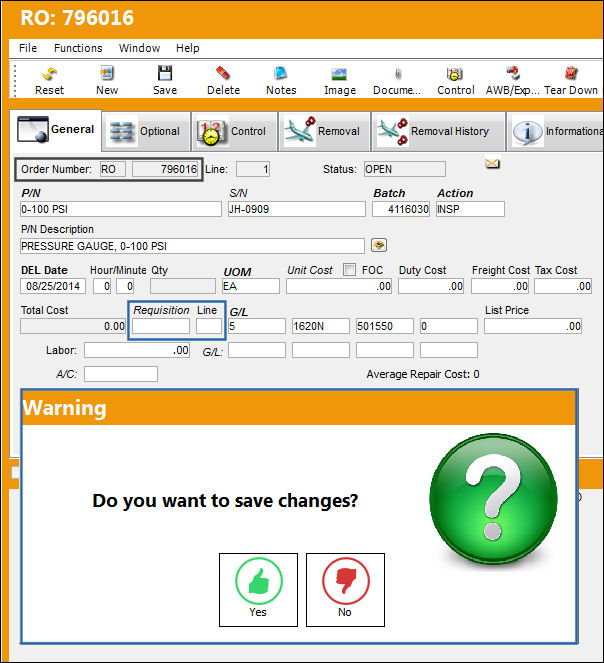The image size is (604, 663).
Task: Toggle the FOC checkbox
Action: click(x=349, y=269)
